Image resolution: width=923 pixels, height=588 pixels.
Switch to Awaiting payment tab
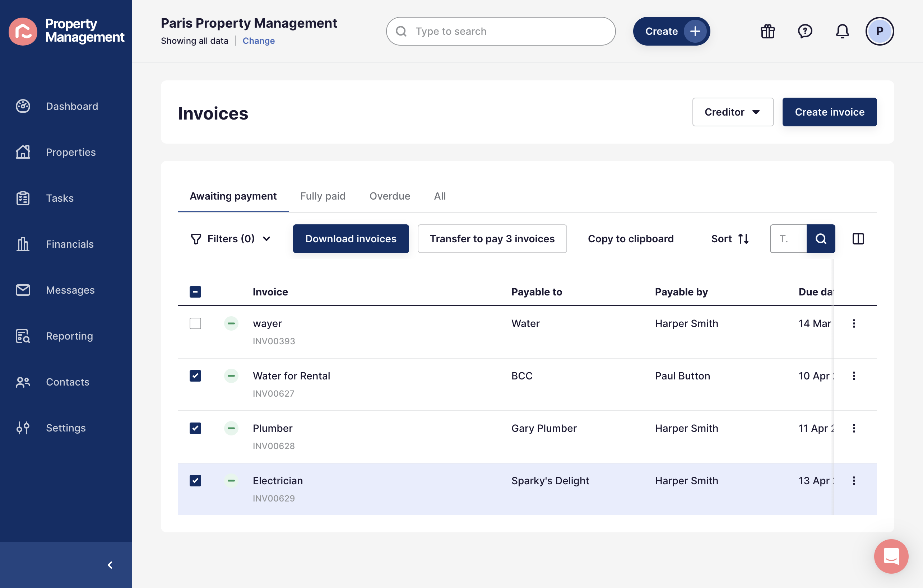tap(233, 196)
